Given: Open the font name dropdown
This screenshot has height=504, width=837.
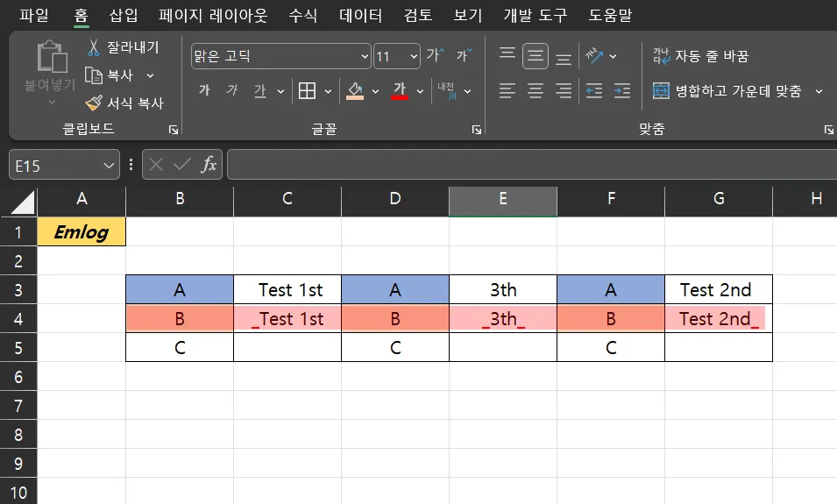Looking at the screenshot, I should 365,56.
